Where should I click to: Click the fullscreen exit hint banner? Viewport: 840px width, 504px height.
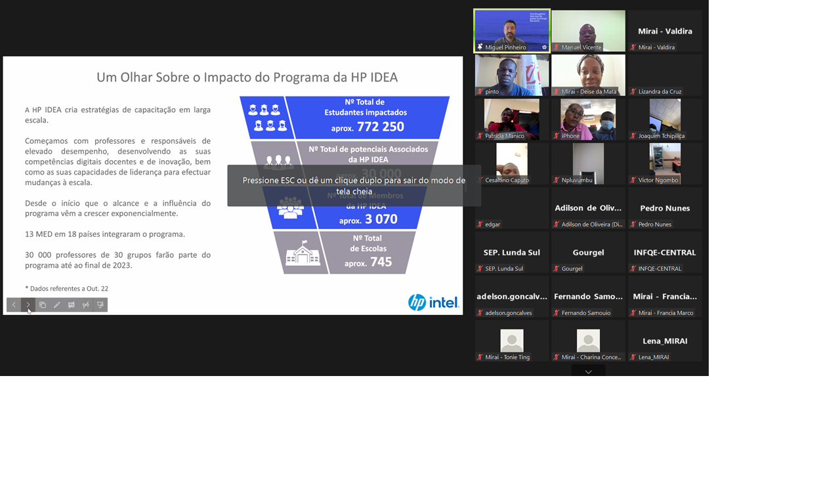[354, 186]
